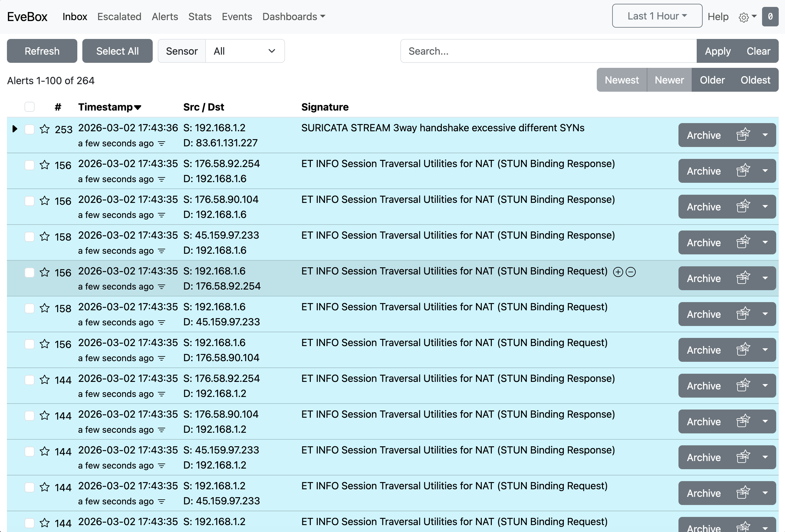Image resolution: width=785 pixels, height=532 pixels.
Task: Toggle the header select-all checkbox
Action: (30, 107)
